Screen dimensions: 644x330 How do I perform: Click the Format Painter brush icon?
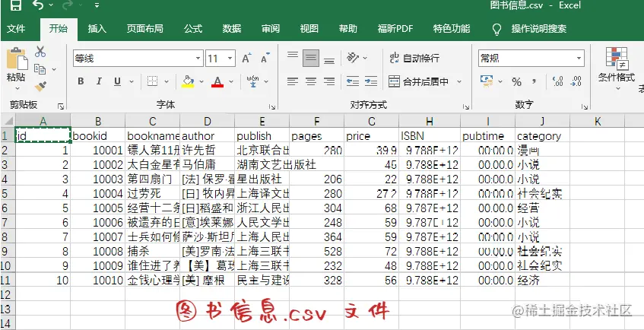[40, 86]
